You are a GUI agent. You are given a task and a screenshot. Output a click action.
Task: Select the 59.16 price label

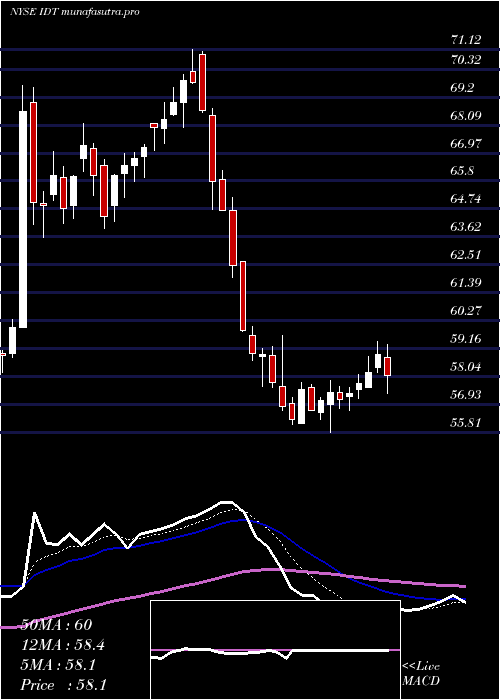(x=466, y=339)
